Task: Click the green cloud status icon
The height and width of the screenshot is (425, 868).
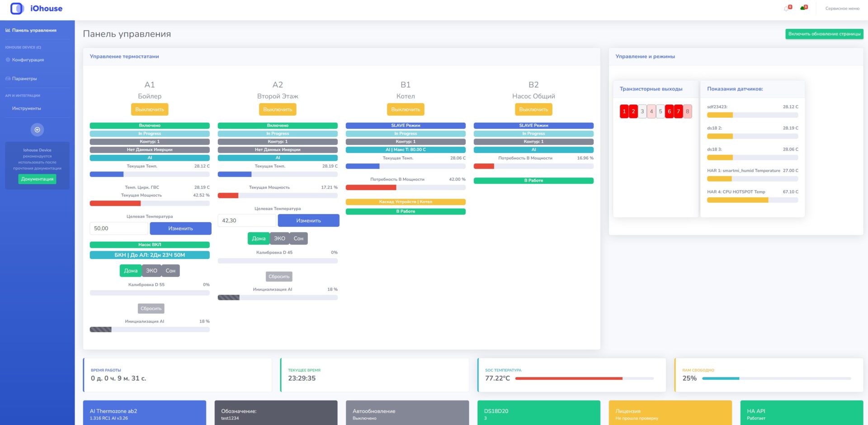Action: (x=803, y=9)
